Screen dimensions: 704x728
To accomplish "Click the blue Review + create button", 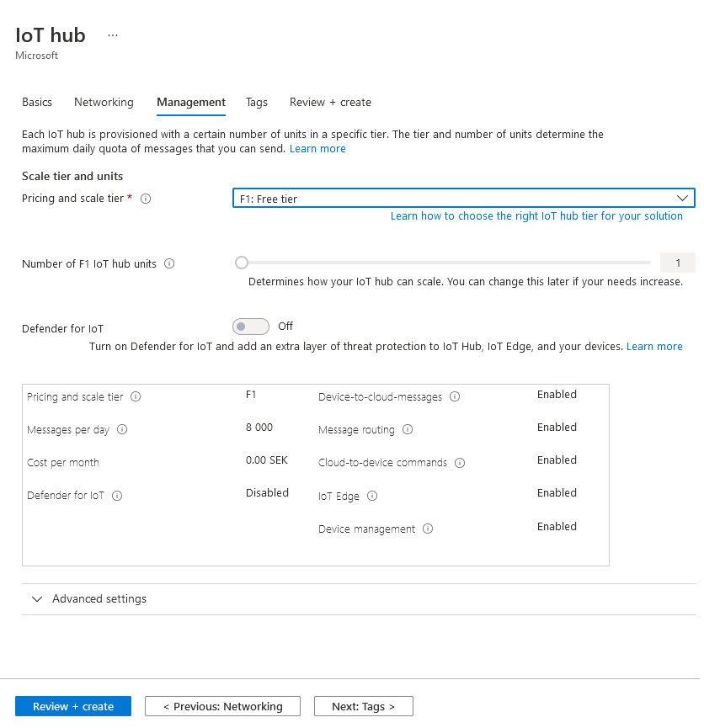I will point(73,706).
